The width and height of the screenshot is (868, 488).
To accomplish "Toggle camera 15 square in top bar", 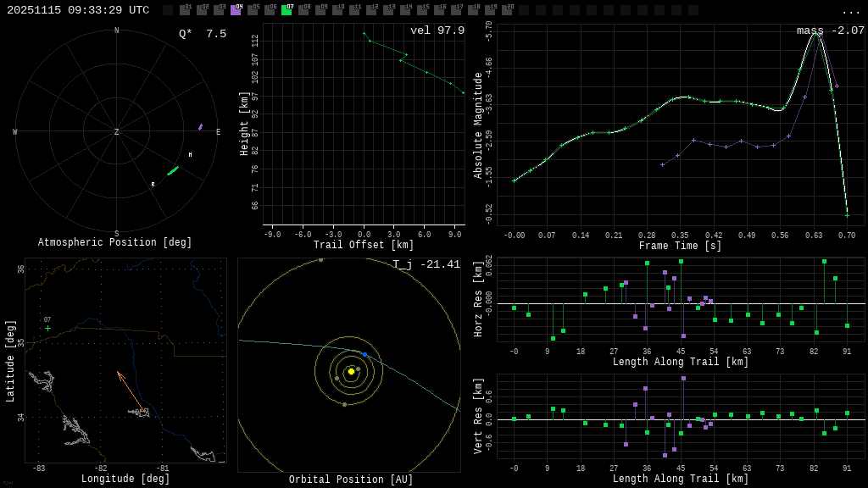I will pyautogui.click(x=422, y=10).
